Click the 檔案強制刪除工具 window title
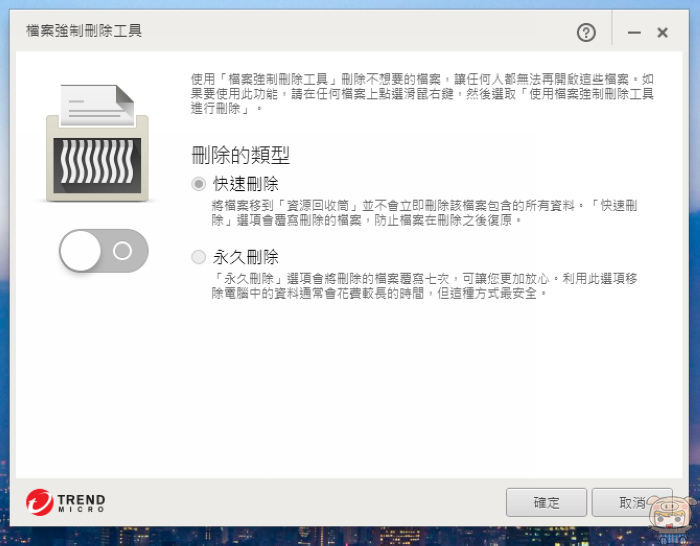This screenshot has width=700, height=546. 84,31
